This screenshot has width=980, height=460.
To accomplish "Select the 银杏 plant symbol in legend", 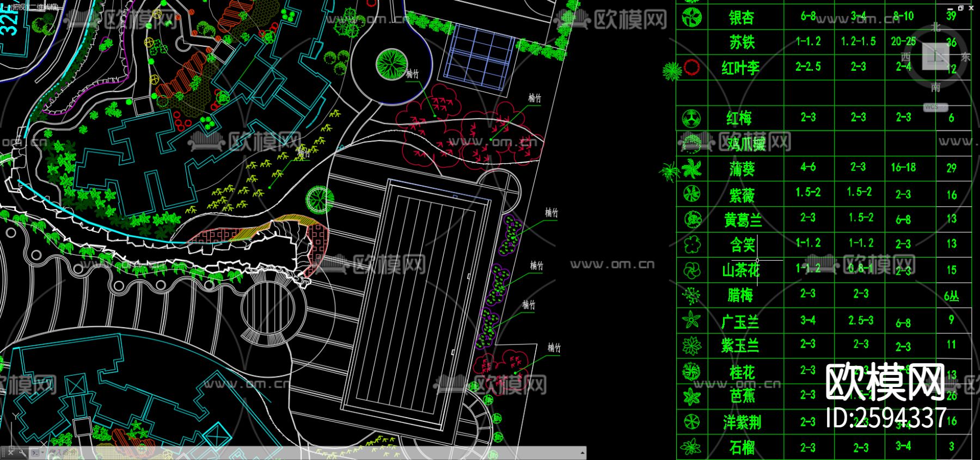I will coord(692,17).
